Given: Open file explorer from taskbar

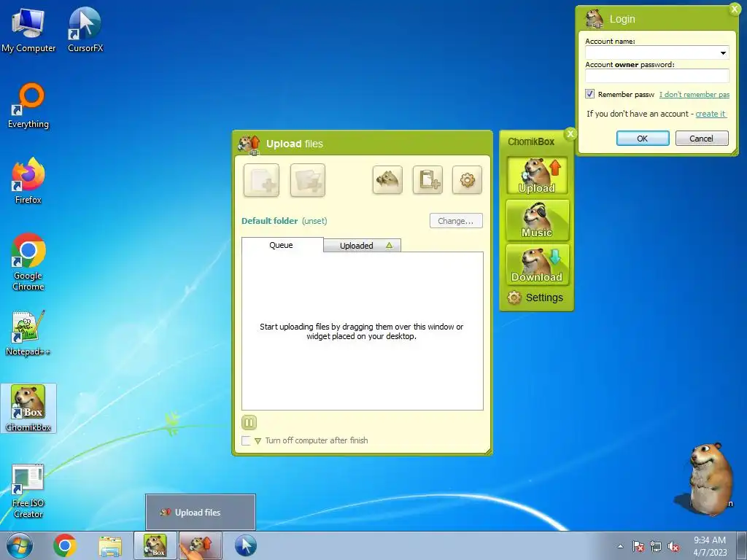Looking at the screenshot, I should pos(110,545).
